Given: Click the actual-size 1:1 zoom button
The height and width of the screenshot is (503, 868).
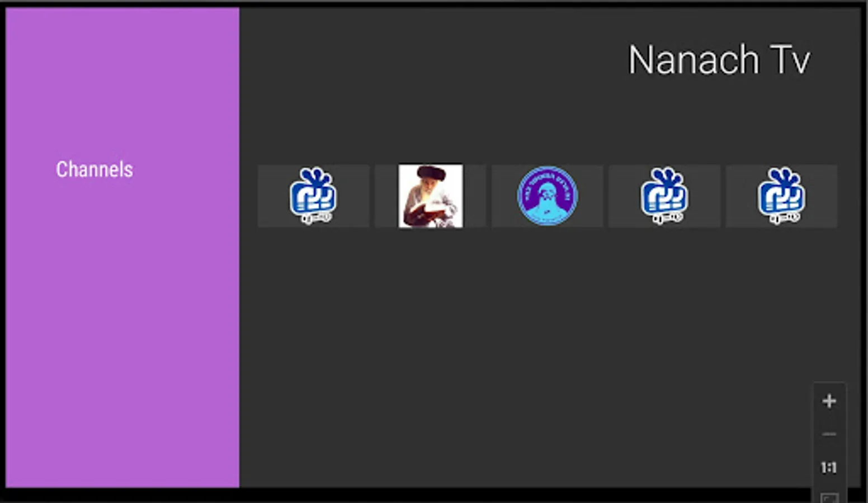Looking at the screenshot, I should point(829,467).
